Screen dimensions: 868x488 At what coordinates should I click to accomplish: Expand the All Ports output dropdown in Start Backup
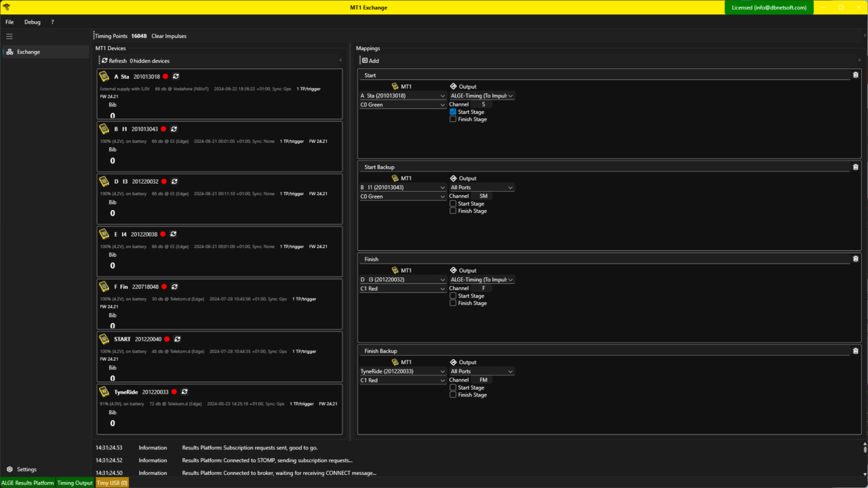[x=481, y=188]
